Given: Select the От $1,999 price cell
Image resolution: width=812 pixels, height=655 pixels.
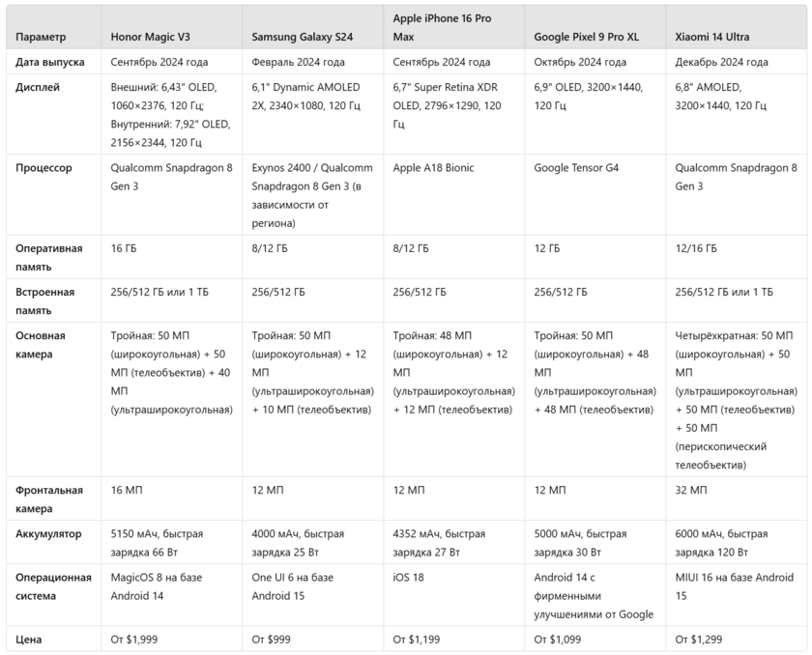Looking at the screenshot, I should pos(136,639).
